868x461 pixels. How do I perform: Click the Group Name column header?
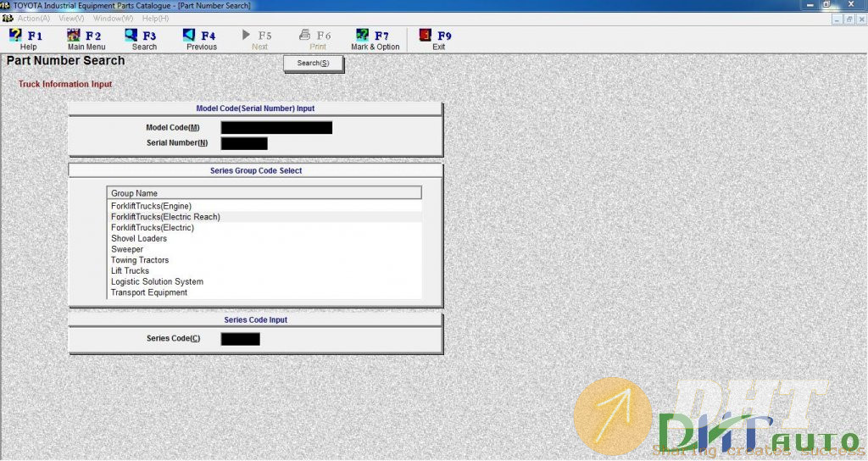click(x=264, y=192)
